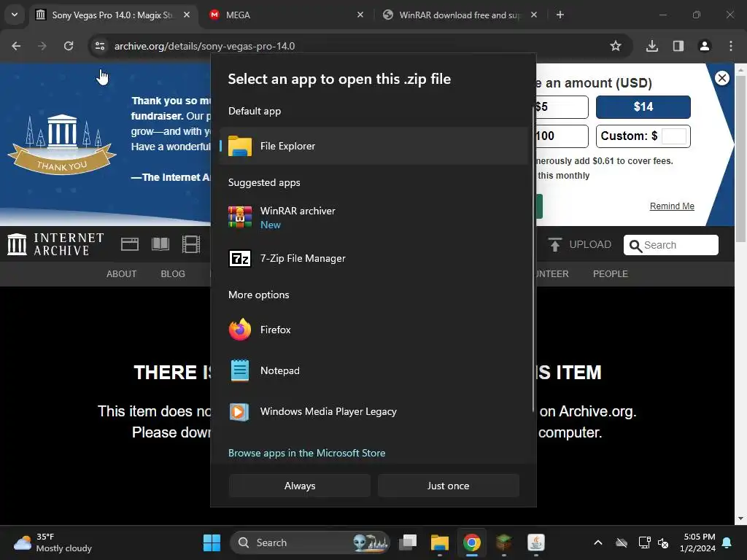The height and width of the screenshot is (560, 747).
Task: Click the page vertical scrollbar
Action: (740, 157)
